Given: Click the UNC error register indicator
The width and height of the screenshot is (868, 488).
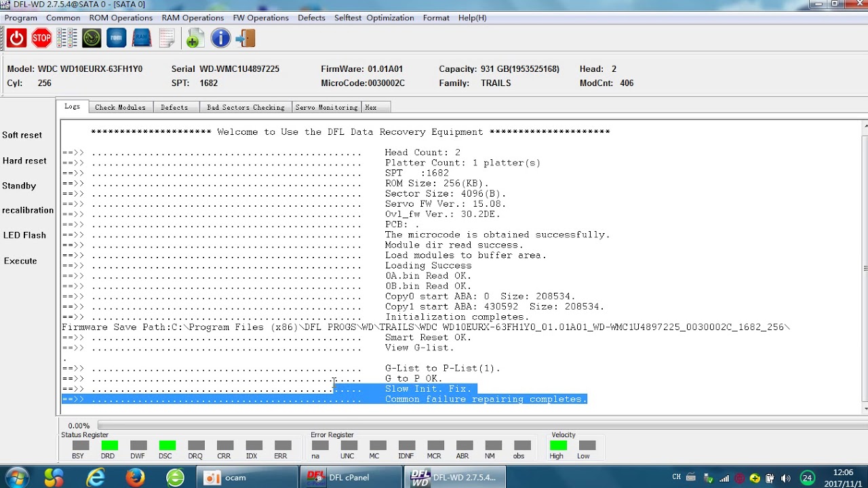Looking at the screenshot, I should click(349, 446).
